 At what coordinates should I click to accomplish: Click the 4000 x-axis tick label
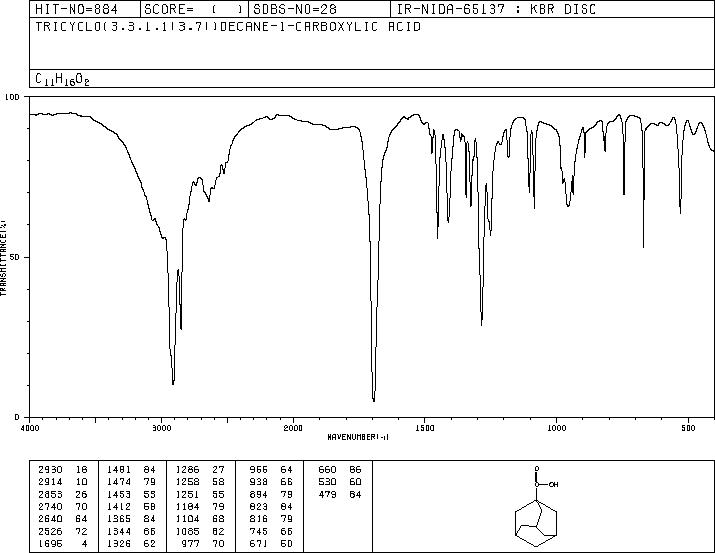pos(30,428)
